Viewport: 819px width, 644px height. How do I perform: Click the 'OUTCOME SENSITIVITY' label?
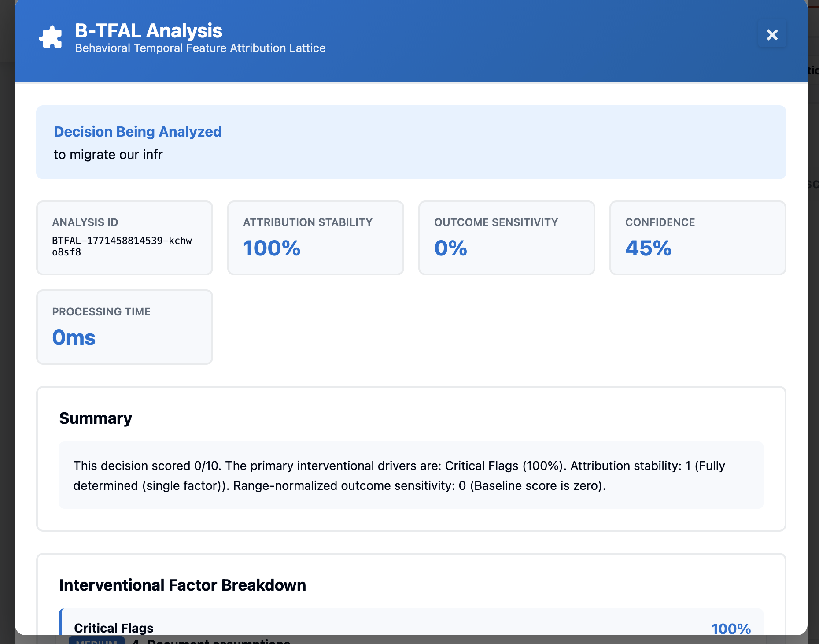(x=496, y=222)
